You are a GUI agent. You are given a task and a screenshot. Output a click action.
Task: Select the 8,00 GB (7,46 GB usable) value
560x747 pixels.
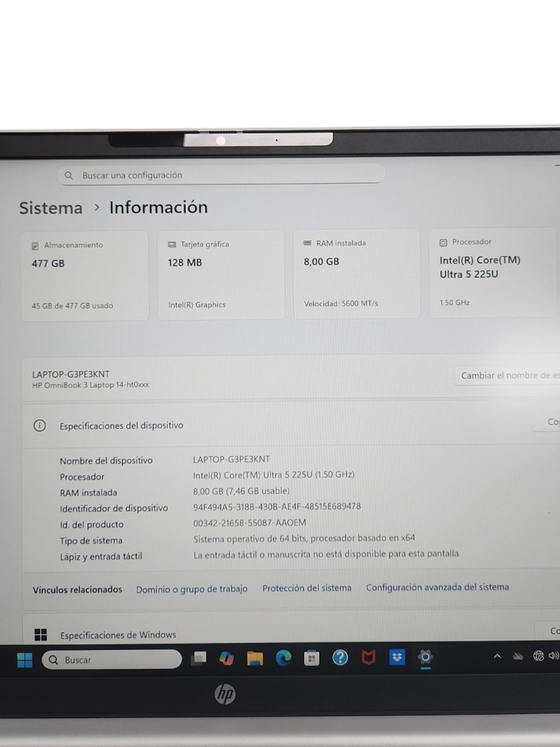click(241, 491)
